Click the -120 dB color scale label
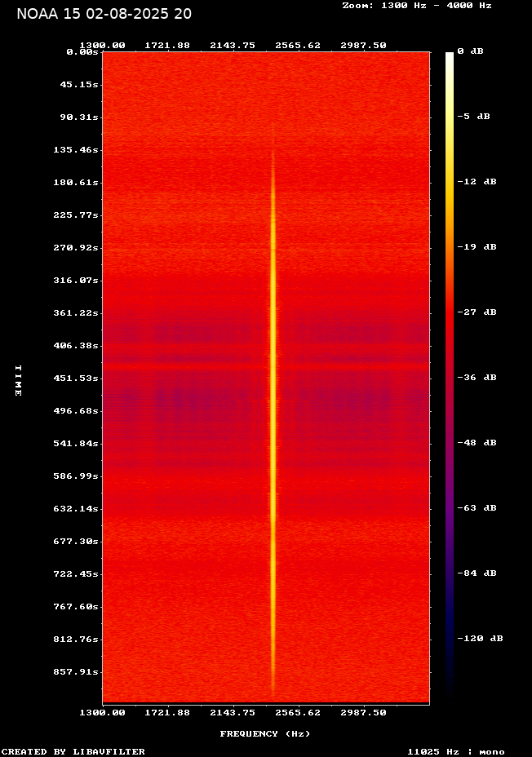 pyautogui.click(x=479, y=639)
